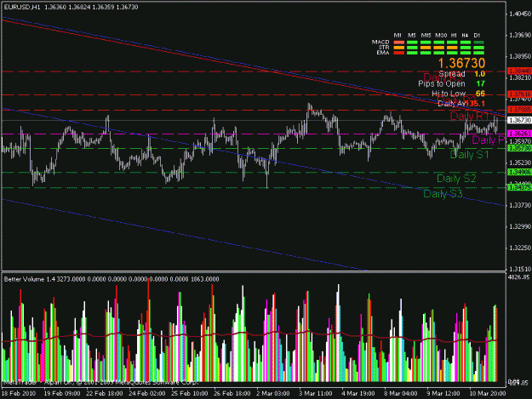Click the red 1.38440 price tag
This screenshot has width=532, height=399.
coord(519,71)
